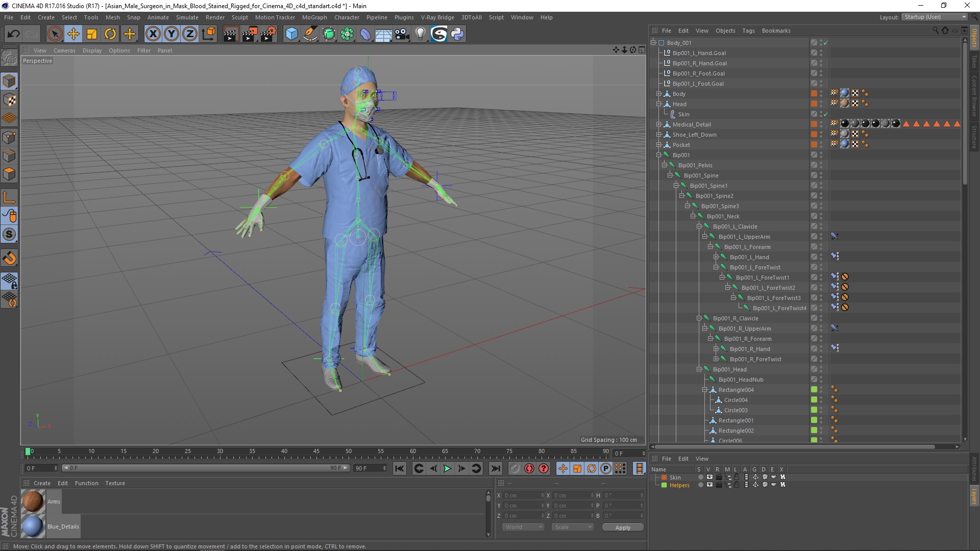Open Object Manager Tags menu
Viewport: 980px width, 551px height.
(x=748, y=31)
